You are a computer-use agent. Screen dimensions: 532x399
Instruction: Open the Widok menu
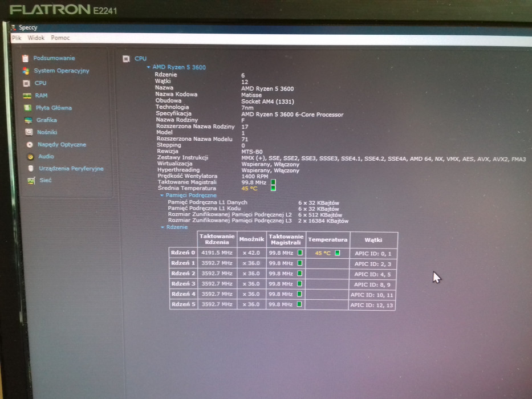[36, 38]
